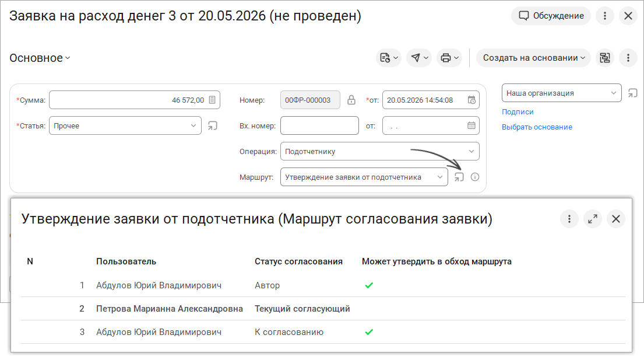
Task: Click the send arrow icon in toolbar
Action: click(419, 58)
